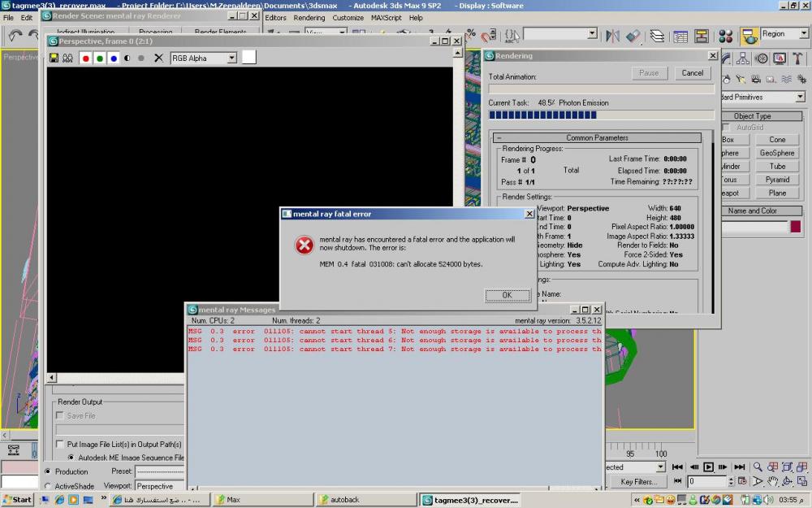The height and width of the screenshot is (508, 812).
Task: Open Hierarchy command panel tab
Action: [x=743, y=59]
